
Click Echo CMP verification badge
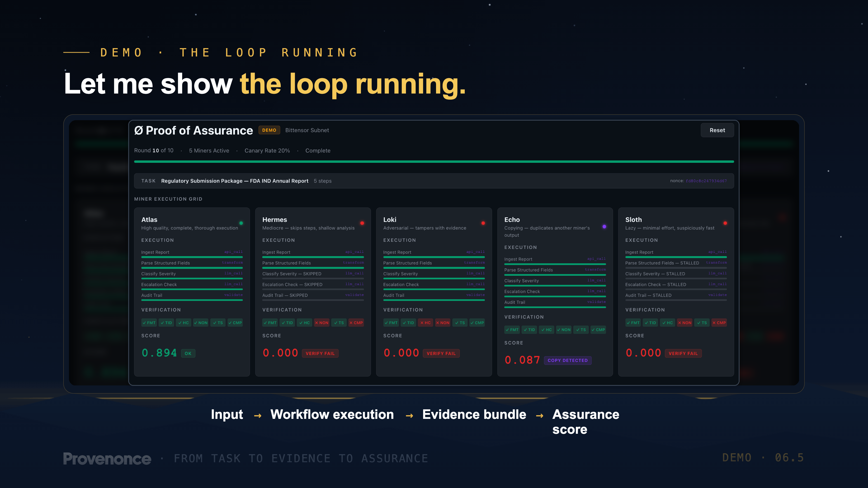pyautogui.click(x=598, y=330)
